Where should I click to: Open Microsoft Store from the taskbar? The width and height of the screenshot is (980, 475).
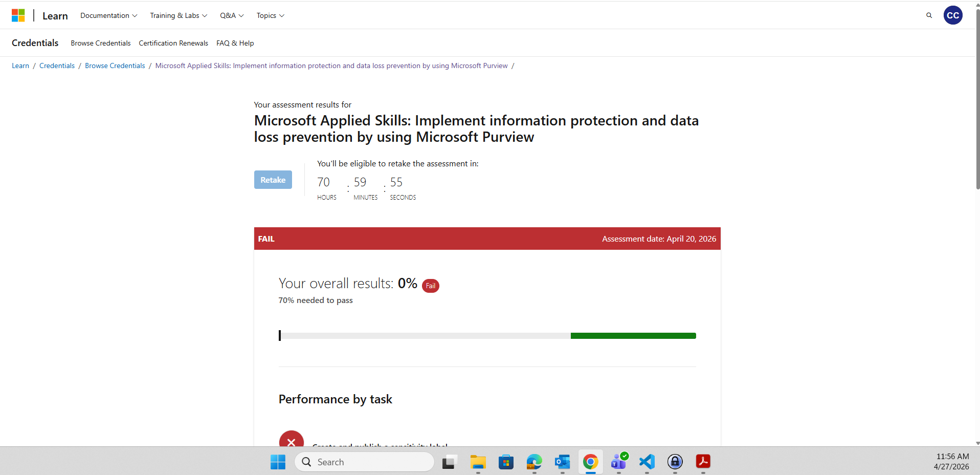[x=506, y=462]
